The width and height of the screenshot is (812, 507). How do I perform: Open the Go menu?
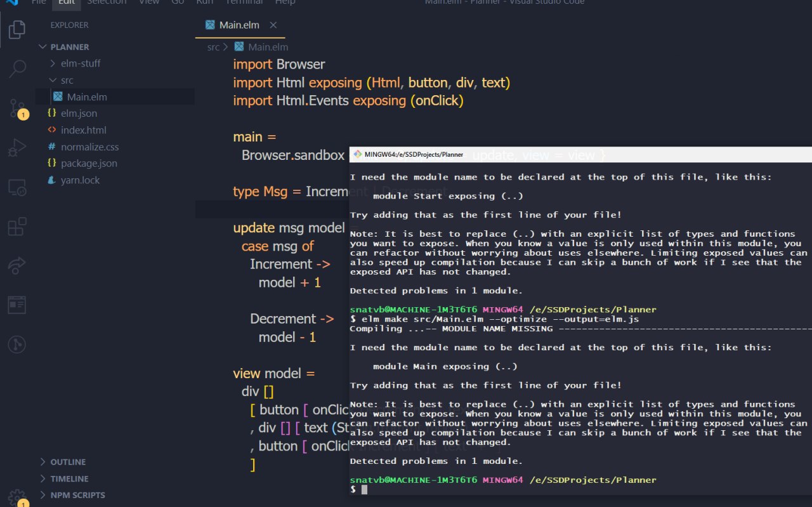click(178, 3)
